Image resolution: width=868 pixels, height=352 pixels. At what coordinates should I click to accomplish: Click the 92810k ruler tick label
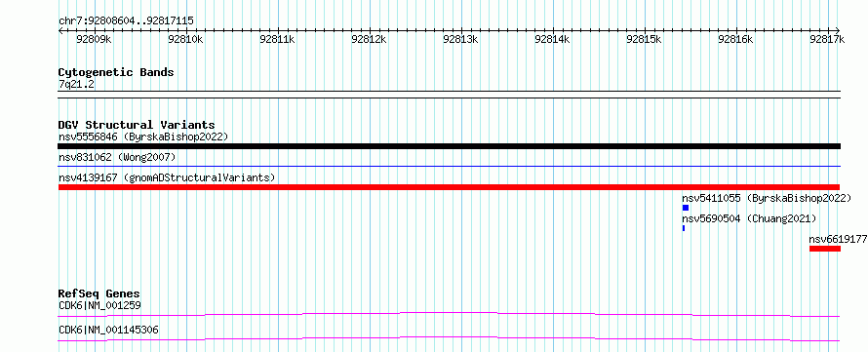coord(186,39)
